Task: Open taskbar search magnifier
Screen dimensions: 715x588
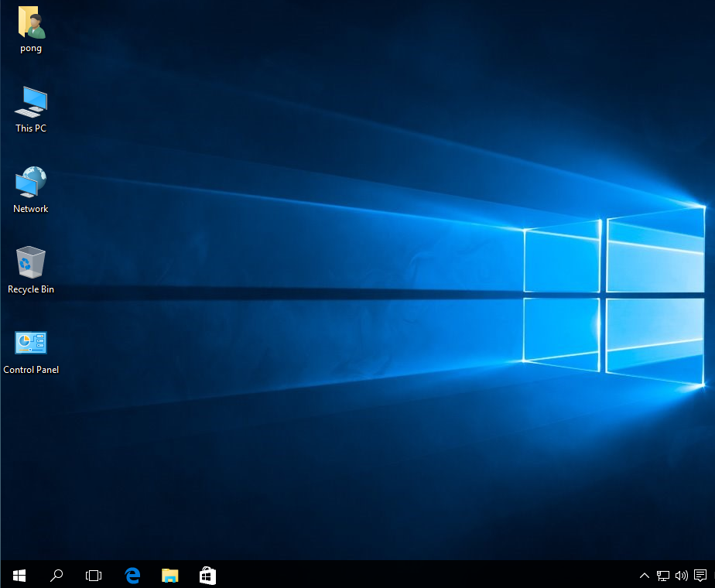Action: [x=56, y=576]
